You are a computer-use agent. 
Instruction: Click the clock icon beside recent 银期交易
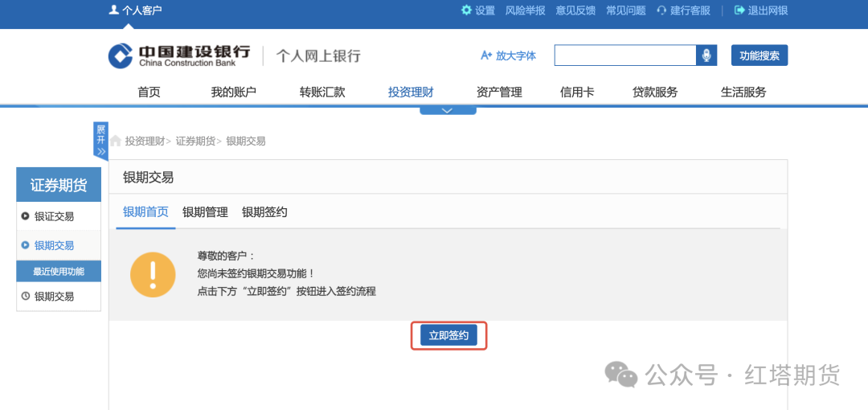(x=25, y=296)
